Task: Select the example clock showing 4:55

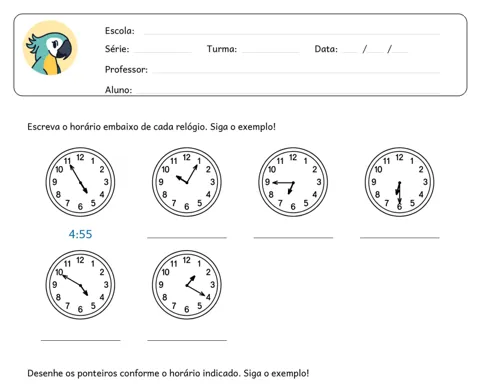Action: click(80, 182)
